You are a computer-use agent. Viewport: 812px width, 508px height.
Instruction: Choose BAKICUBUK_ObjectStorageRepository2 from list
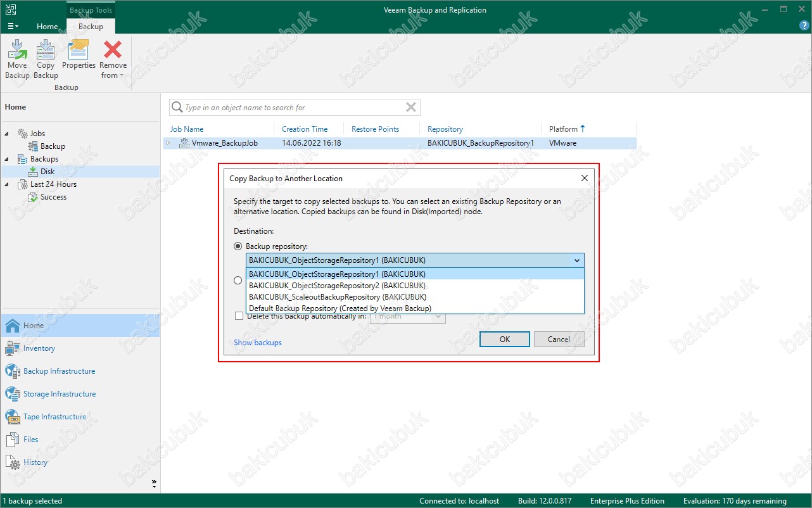(x=415, y=286)
